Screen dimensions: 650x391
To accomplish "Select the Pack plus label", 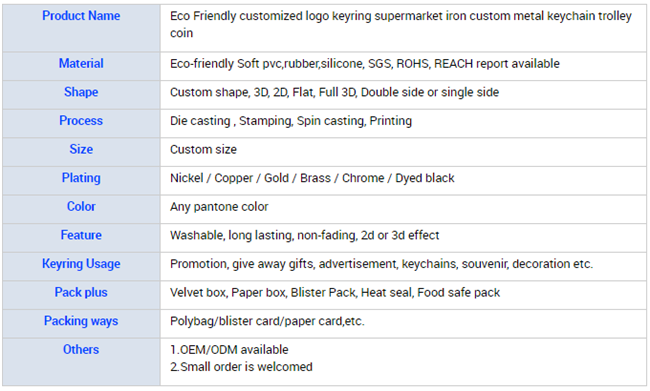I will click(x=81, y=292).
